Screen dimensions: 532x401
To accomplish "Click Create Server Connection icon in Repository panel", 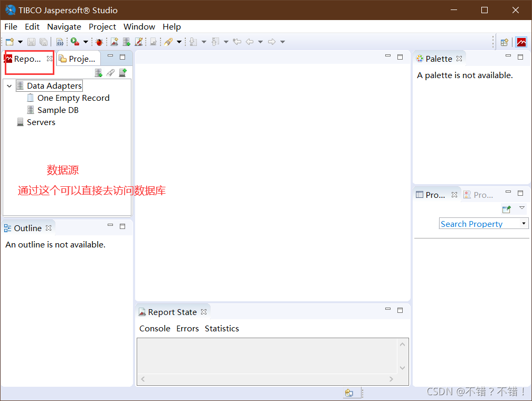I will [x=123, y=73].
